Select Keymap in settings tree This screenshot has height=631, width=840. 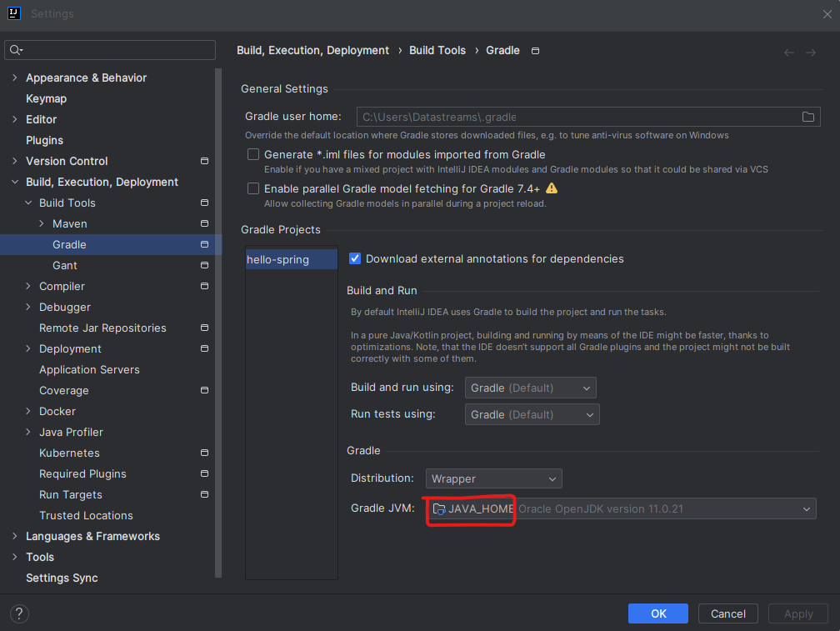46,98
